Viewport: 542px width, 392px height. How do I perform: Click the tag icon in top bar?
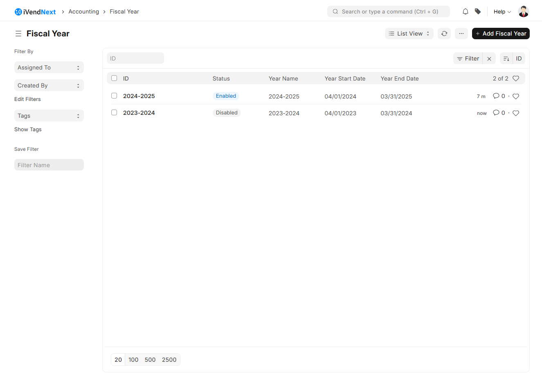[478, 11]
